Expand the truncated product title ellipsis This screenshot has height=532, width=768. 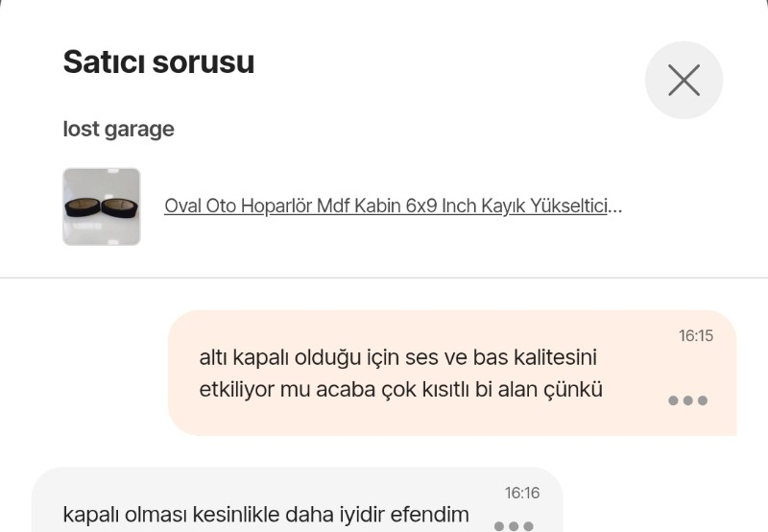tap(616, 206)
